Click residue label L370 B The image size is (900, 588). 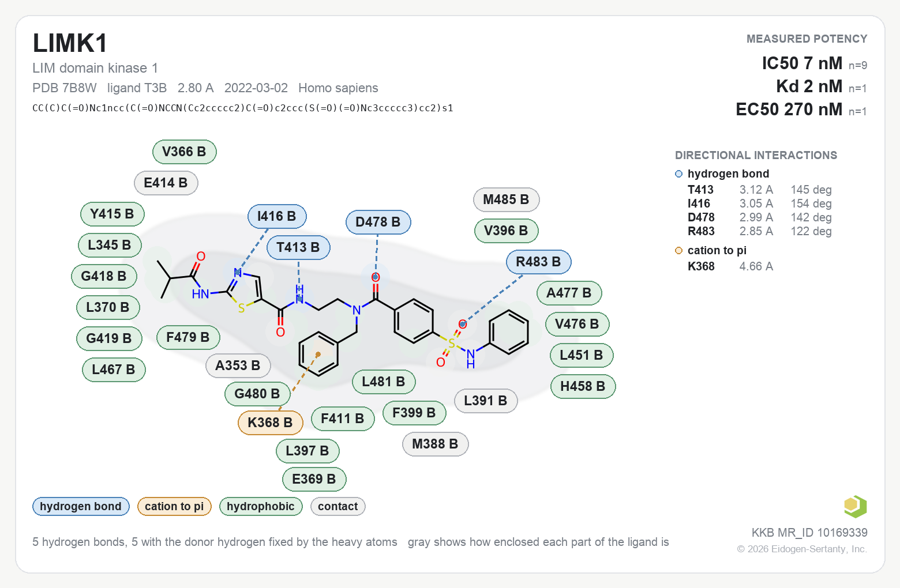108,308
